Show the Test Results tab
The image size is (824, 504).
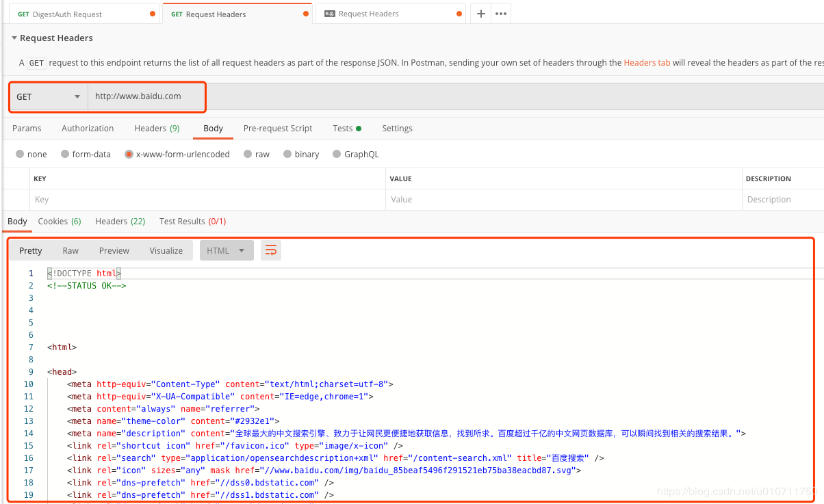[x=192, y=221]
